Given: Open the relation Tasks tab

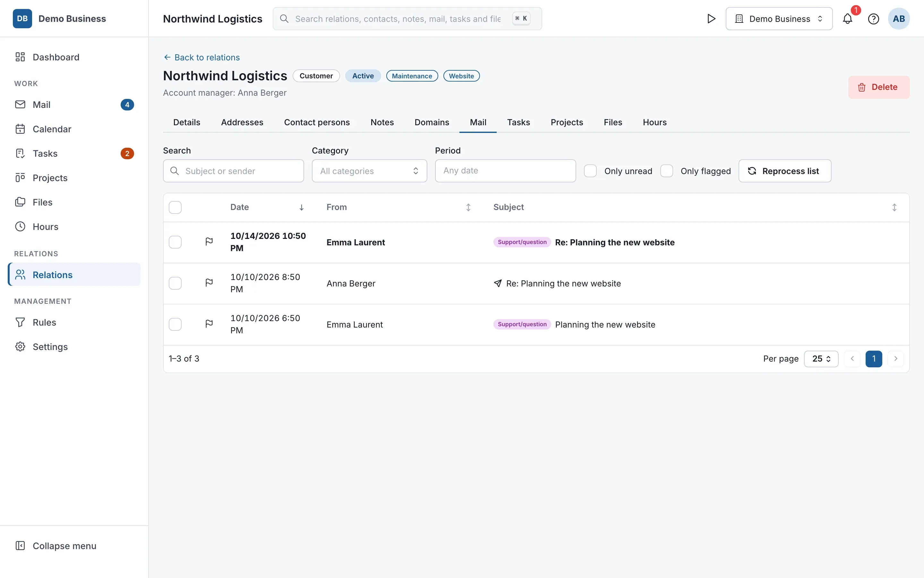Looking at the screenshot, I should click(518, 122).
